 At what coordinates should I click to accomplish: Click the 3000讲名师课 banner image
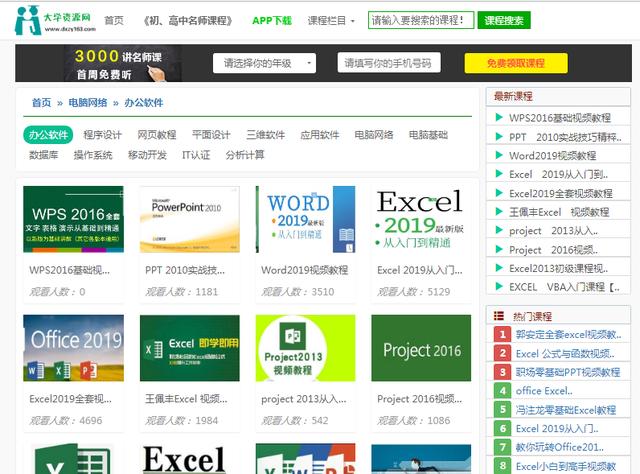coord(122,63)
